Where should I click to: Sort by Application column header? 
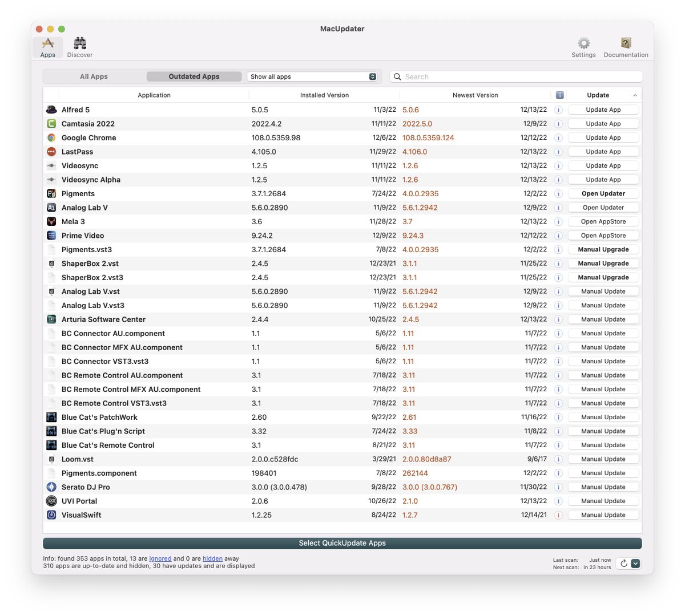(154, 95)
